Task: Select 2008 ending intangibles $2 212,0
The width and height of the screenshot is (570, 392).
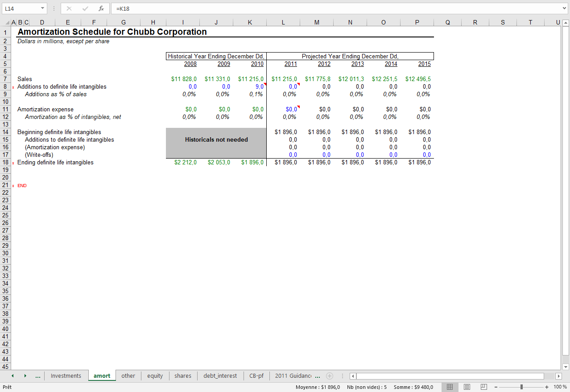Action: 183,162
